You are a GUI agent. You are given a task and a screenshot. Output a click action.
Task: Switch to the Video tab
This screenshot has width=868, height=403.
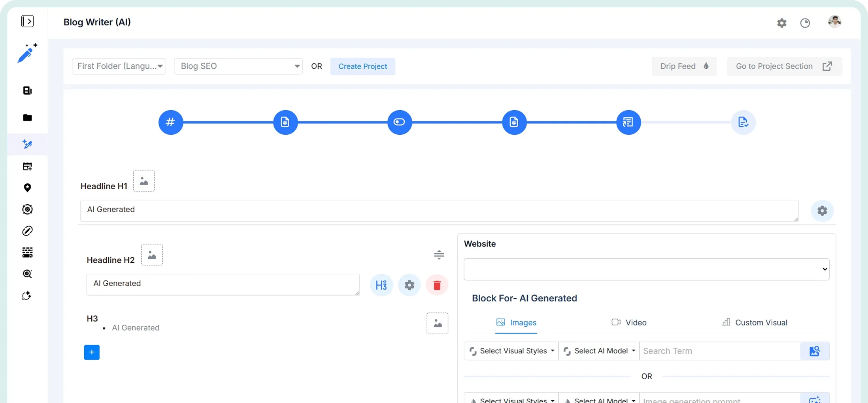pos(629,322)
